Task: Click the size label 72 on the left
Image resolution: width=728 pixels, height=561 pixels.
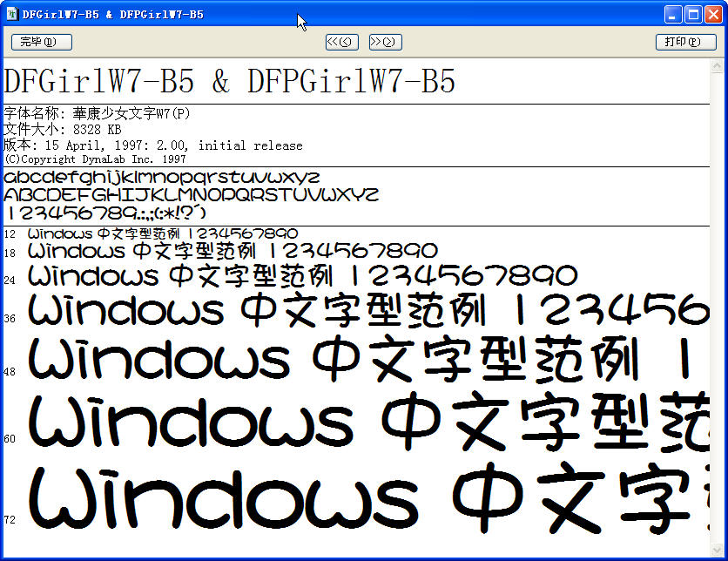Action: pyautogui.click(x=9, y=519)
